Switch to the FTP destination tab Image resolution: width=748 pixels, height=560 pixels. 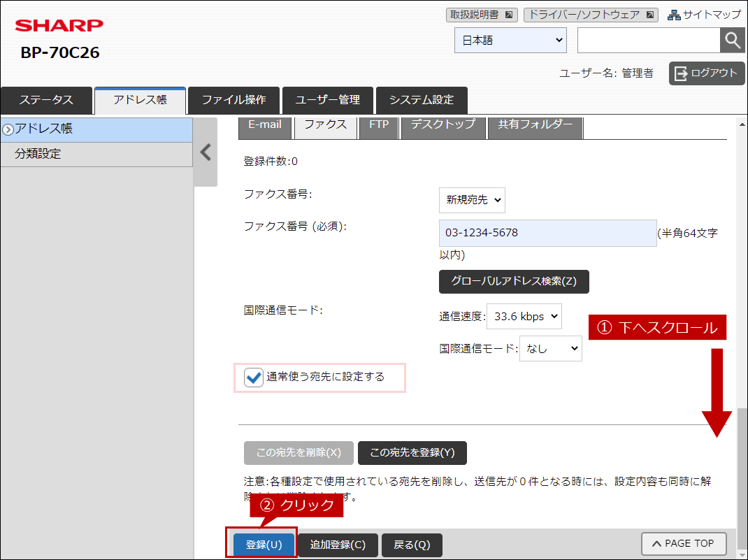pyautogui.click(x=380, y=127)
